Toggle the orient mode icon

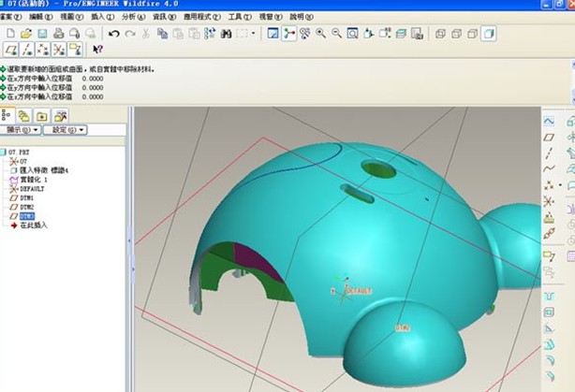click(x=304, y=34)
